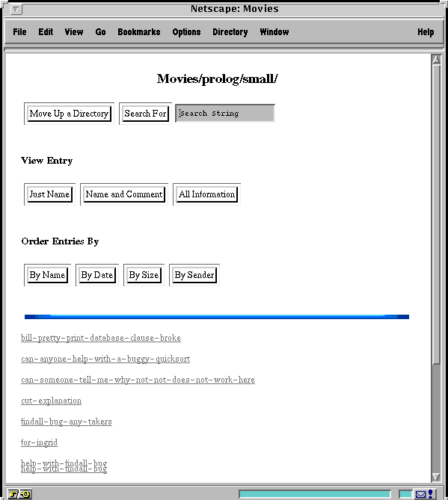Screen dimensions: 448x500
Task: Open can-anyone-help-with-a-buggy-quicksort link
Action: coord(105,359)
